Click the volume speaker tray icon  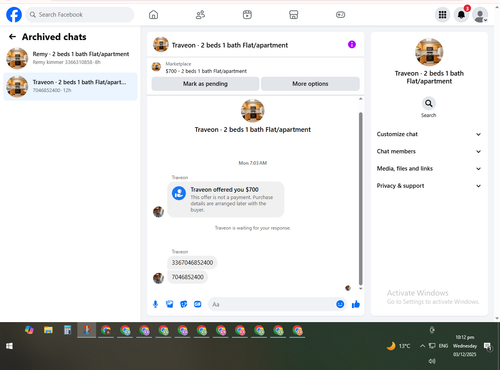[x=432, y=361]
